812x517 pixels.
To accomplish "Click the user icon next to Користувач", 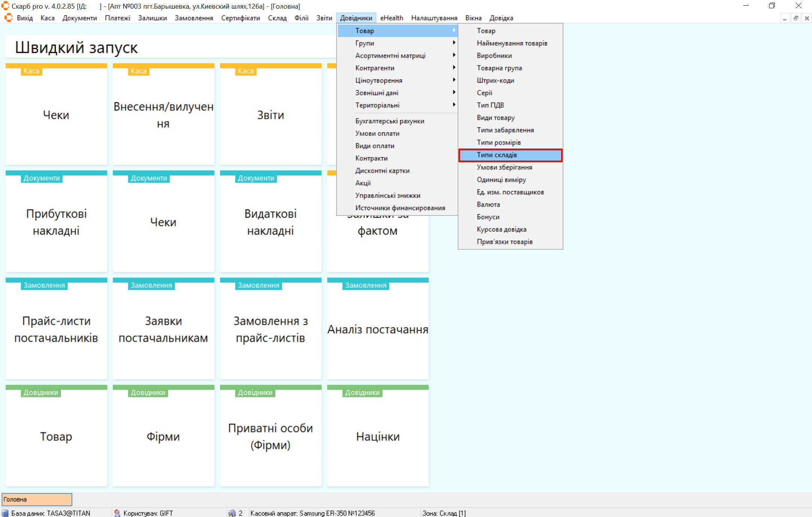I will pos(117,513).
